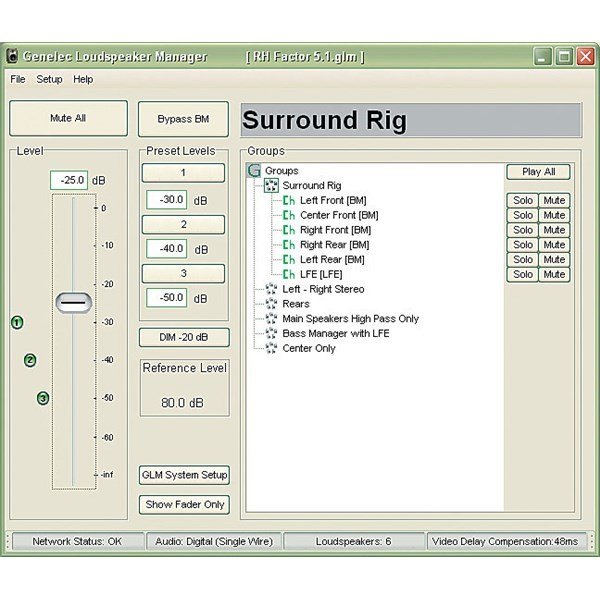Solo the Left Rear channel
The width and height of the screenshot is (600, 600).
(523, 260)
